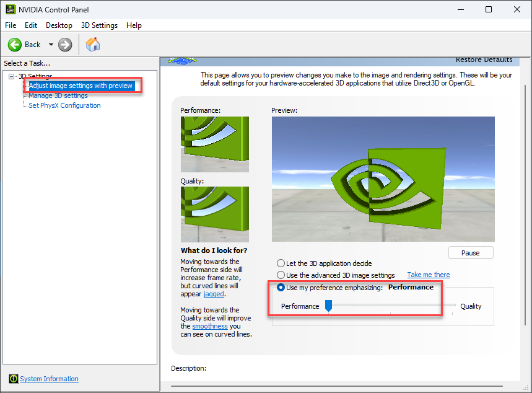This screenshot has width=532, height=393.
Task: Click the Quality sample thumbnail
Action: coord(215,214)
